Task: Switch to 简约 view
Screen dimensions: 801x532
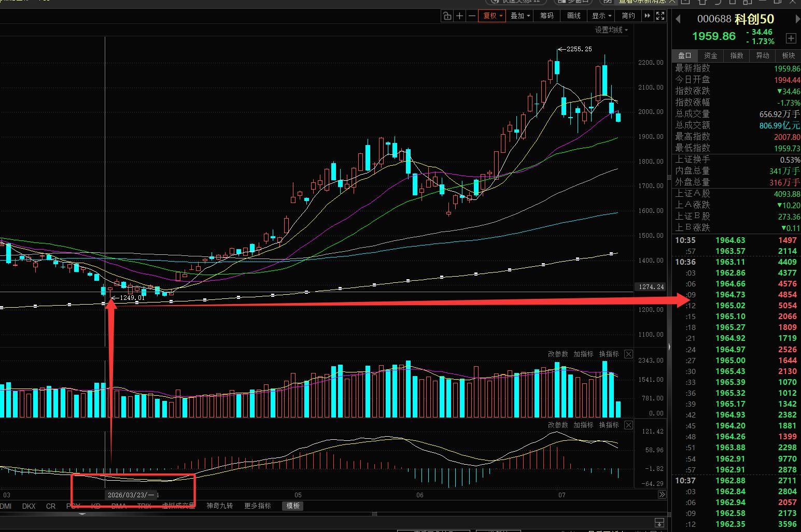Action: [x=628, y=16]
